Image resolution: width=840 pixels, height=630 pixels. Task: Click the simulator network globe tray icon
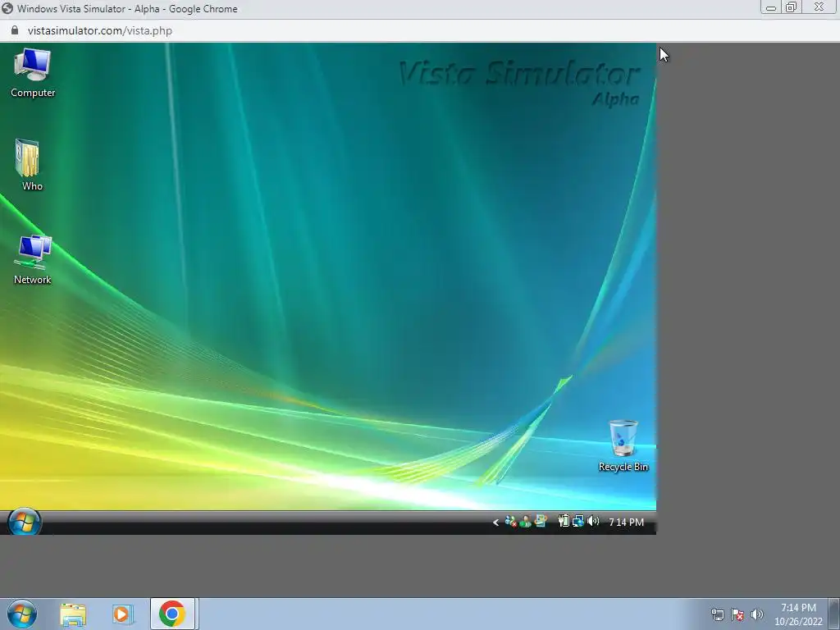578,521
